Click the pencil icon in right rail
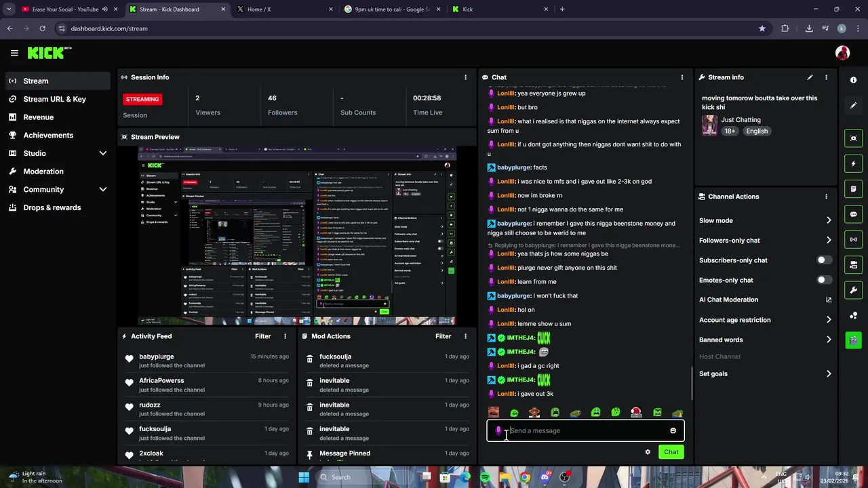Screen dimensions: 868x488 pos(853,106)
